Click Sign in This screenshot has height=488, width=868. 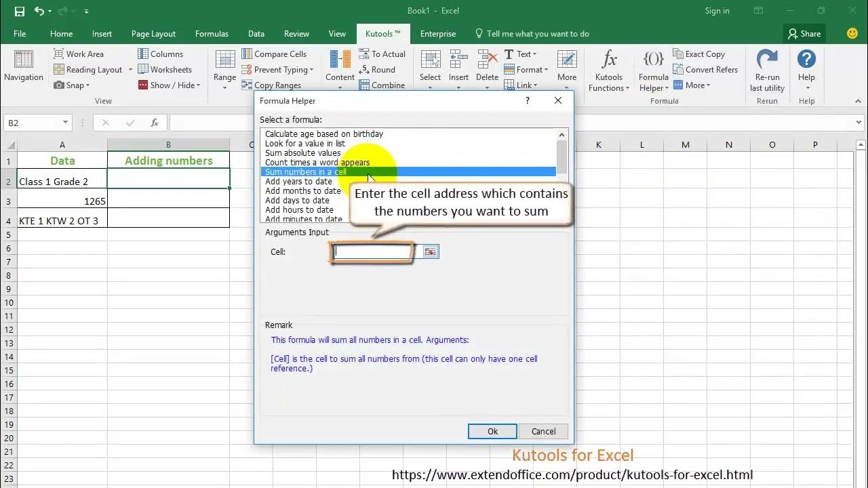(717, 11)
